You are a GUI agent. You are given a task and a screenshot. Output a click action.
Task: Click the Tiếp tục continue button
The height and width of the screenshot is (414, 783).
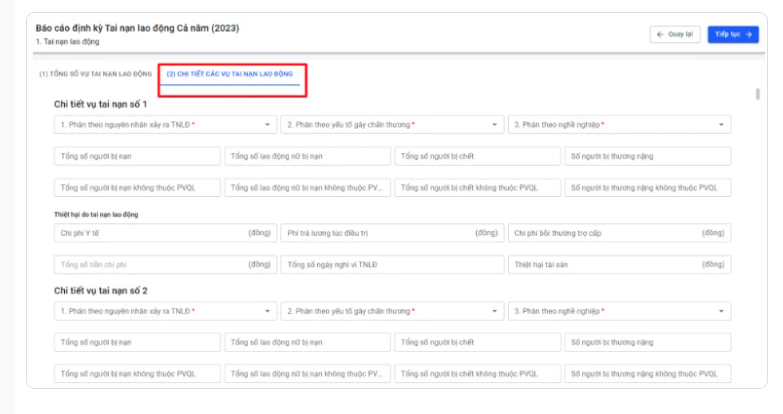coord(733,34)
